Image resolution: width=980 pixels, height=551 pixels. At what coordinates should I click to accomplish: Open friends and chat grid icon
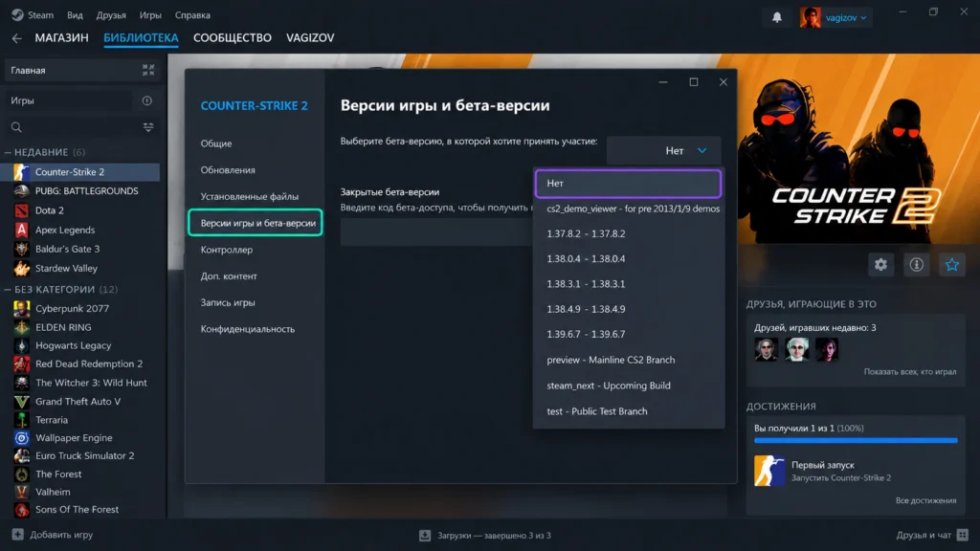click(963, 535)
